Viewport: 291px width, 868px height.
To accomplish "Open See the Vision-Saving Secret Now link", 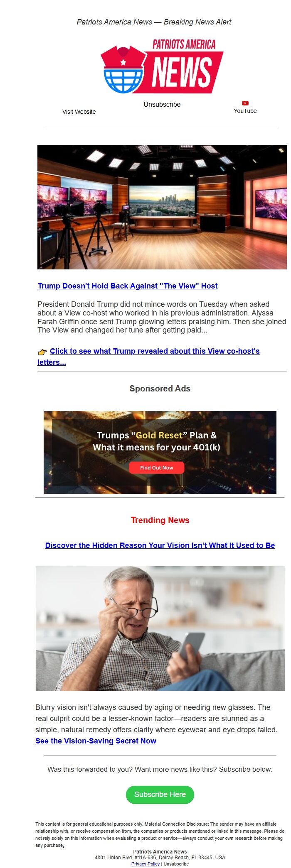I will pos(96,741).
